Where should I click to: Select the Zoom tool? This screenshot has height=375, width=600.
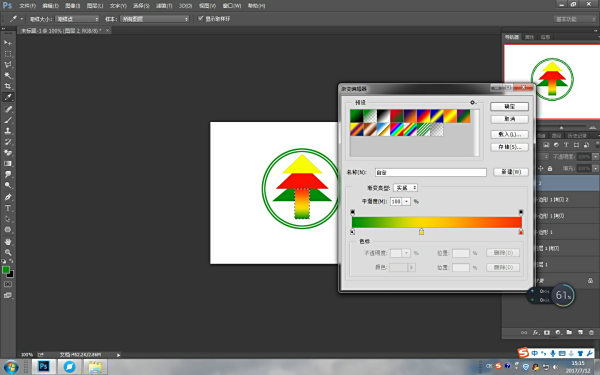click(x=8, y=253)
